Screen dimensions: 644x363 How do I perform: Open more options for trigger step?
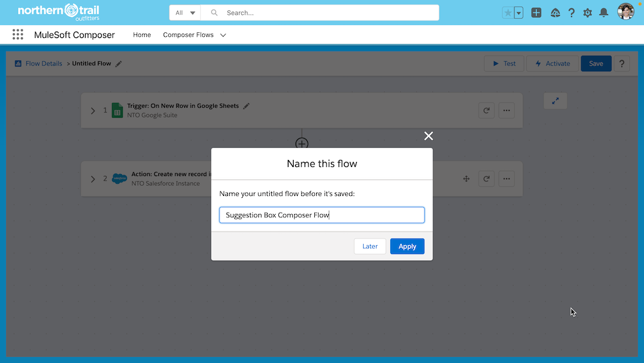506,111
